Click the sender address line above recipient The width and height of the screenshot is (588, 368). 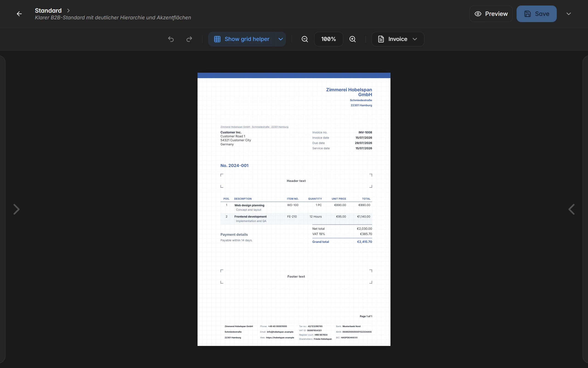pos(254,127)
